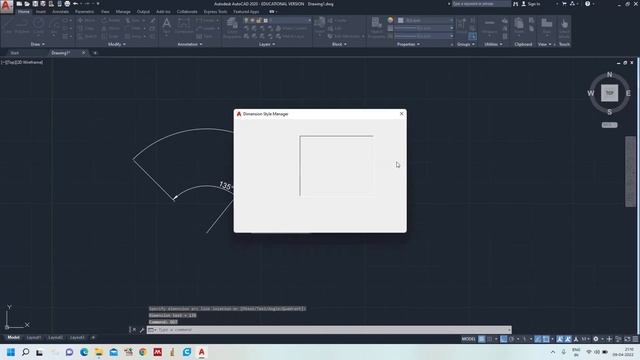Switch to the Manage ribbon tab
Screen dimensions: 640x360
pyautogui.click(x=123, y=11)
